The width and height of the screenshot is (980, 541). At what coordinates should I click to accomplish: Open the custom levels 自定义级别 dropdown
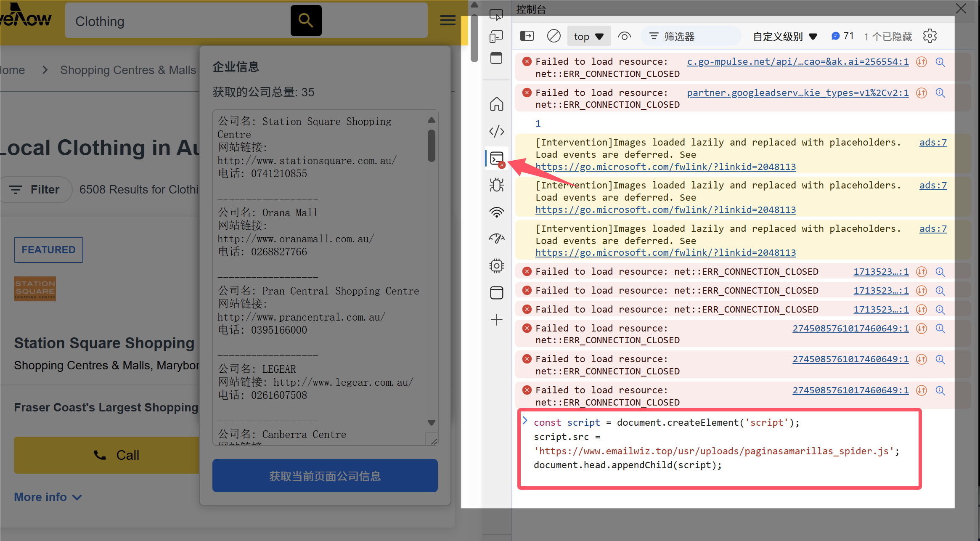click(785, 37)
